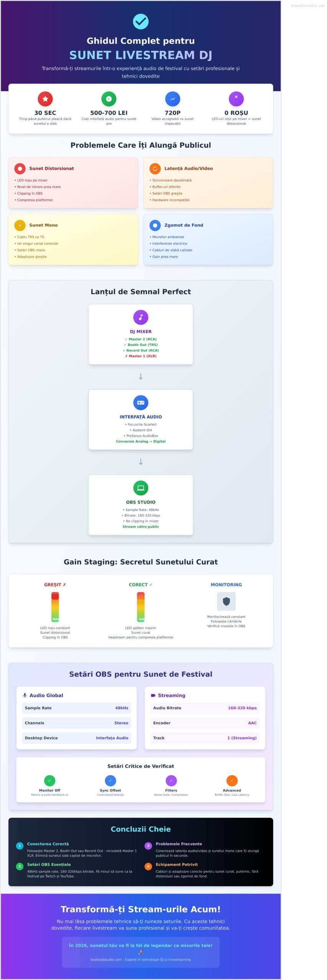Click the Encoder AAC setting row
The height and width of the screenshot is (980, 327).
pos(205,723)
